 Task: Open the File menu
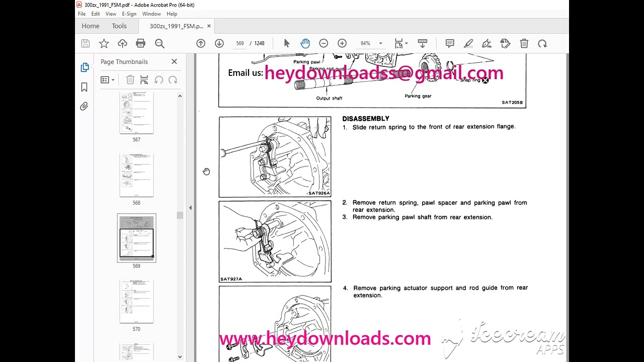point(82,14)
